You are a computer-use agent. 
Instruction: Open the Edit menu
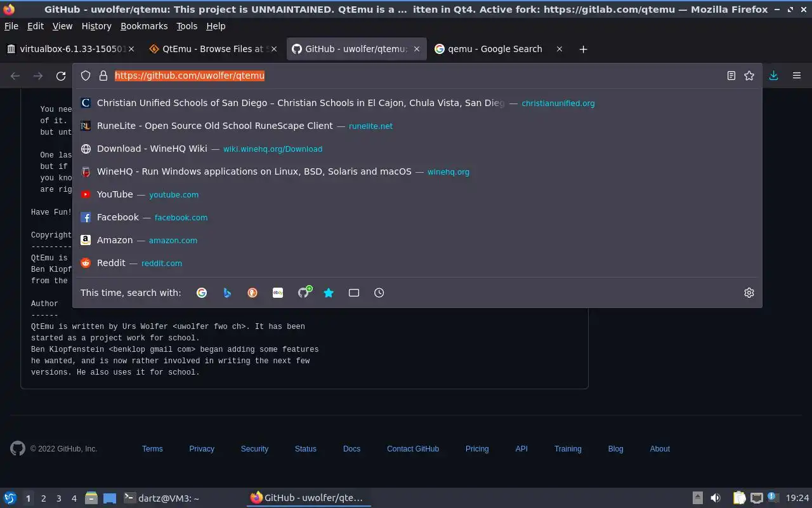pyautogui.click(x=36, y=26)
